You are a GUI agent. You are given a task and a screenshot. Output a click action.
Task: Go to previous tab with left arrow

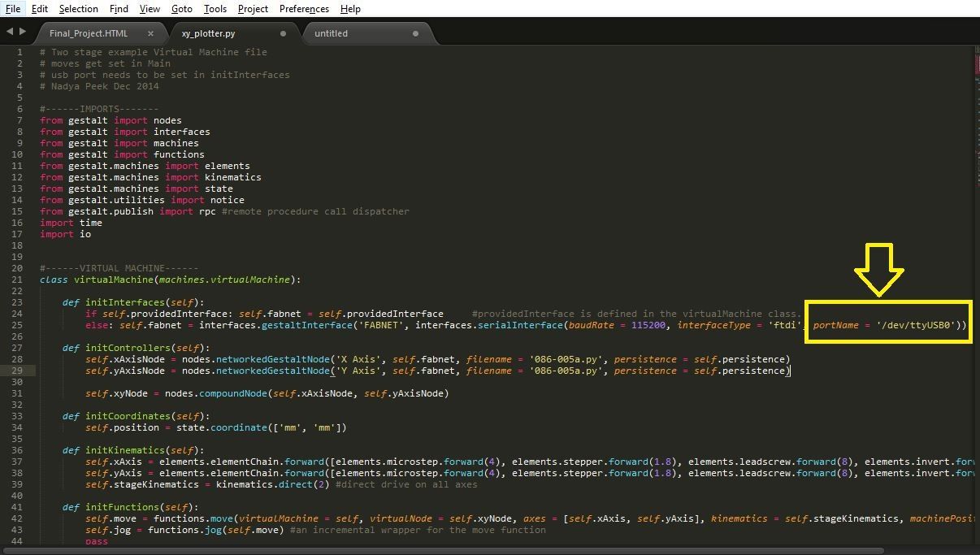[10, 32]
